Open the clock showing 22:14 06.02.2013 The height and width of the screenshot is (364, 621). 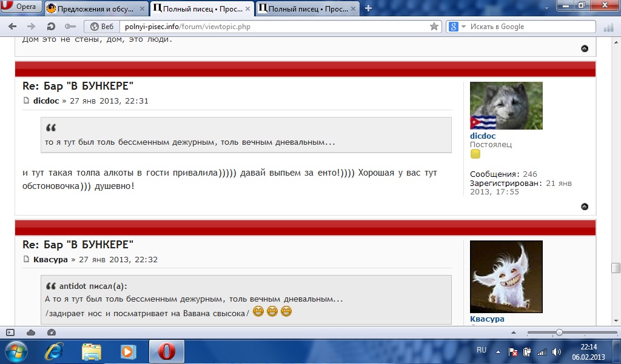click(588, 352)
